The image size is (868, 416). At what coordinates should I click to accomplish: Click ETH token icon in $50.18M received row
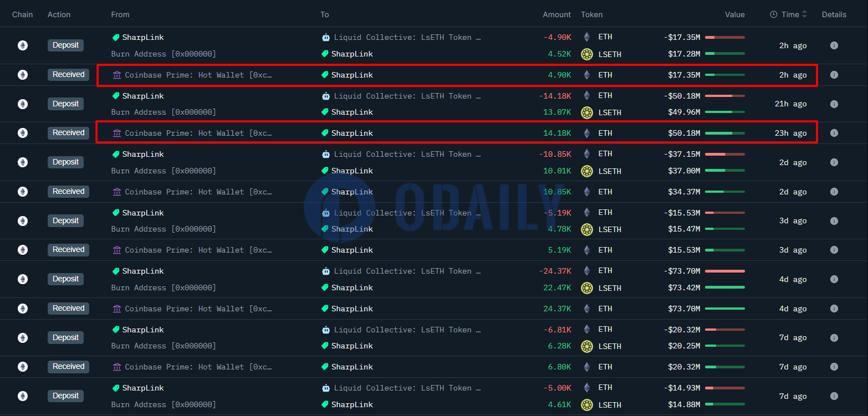[587, 133]
